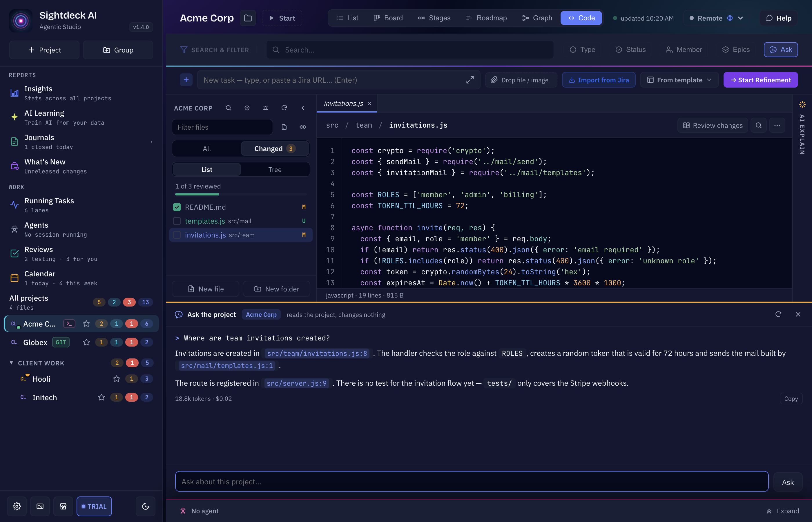The width and height of the screenshot is (812, 522).
Task: Star the Globex project
Action: click(86, 342)
